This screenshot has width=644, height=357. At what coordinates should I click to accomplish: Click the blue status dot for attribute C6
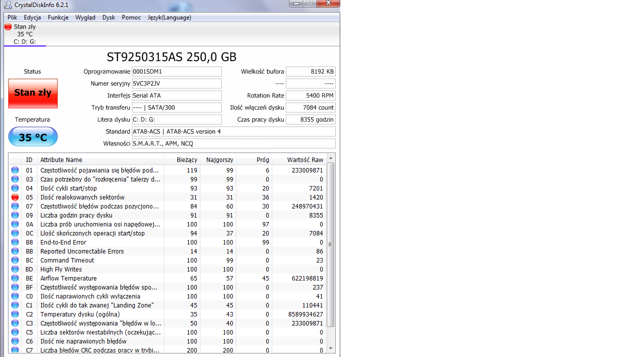(x=15, y=341)
